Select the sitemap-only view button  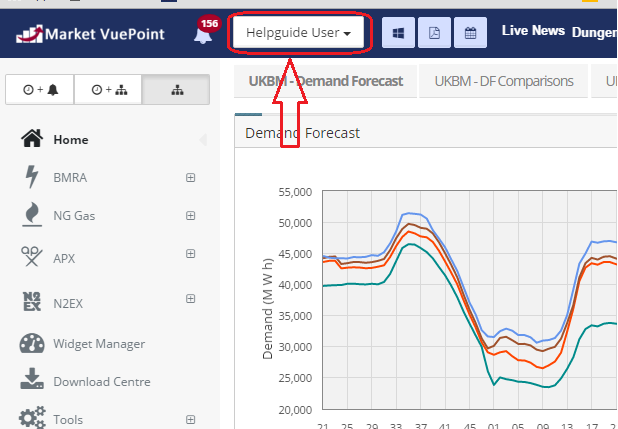tap(176, 90)
